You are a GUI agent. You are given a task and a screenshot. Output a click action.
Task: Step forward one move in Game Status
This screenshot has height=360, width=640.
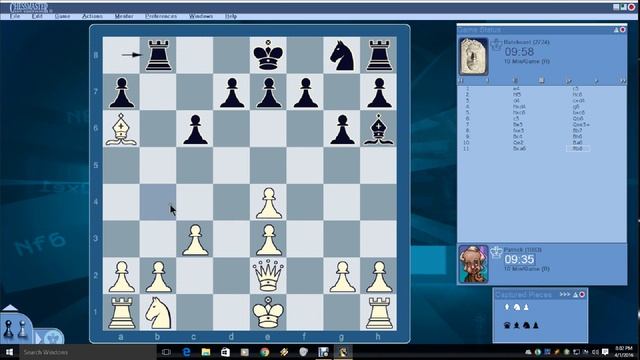pos(596,81)
